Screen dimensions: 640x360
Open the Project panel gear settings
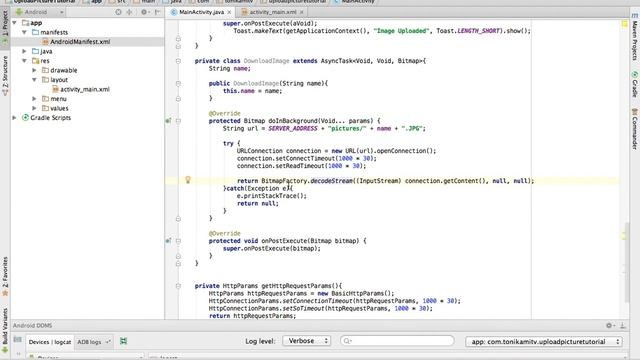[x=144, y=12]
